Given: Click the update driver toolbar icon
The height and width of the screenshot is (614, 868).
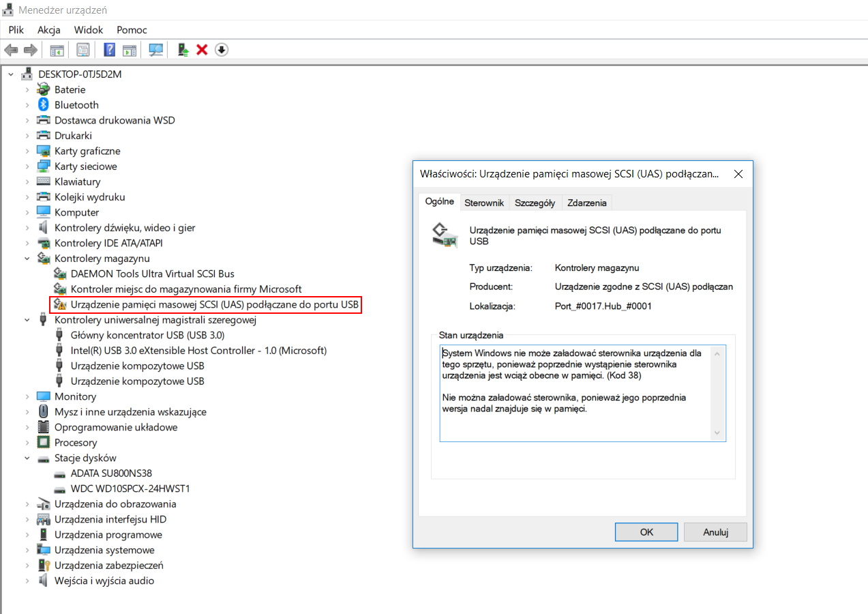Looking at the screenshot, I should [183, 50].
